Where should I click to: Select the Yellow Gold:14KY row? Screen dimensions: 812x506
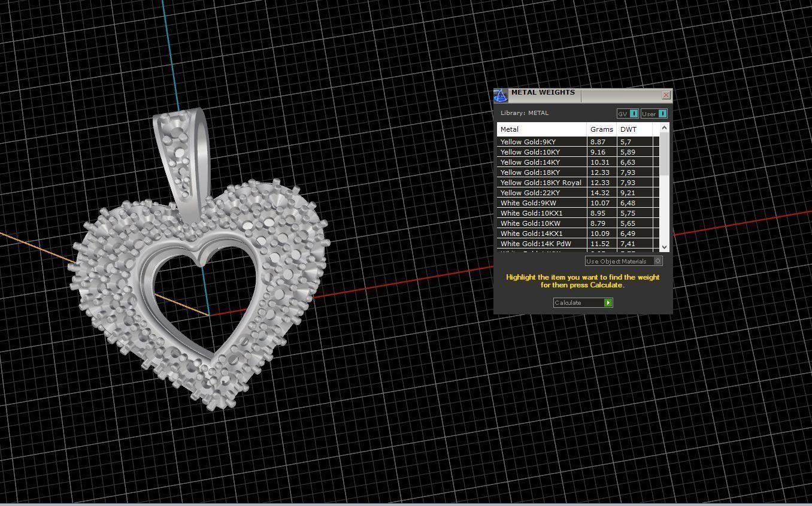pyautogui.click(x=578, y=162)
